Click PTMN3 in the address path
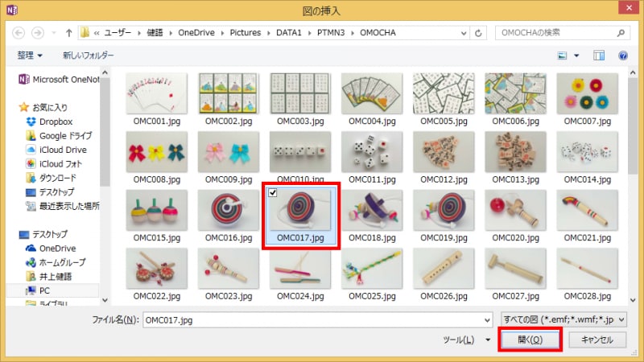The image size is (644, 362). click(331, 33)
